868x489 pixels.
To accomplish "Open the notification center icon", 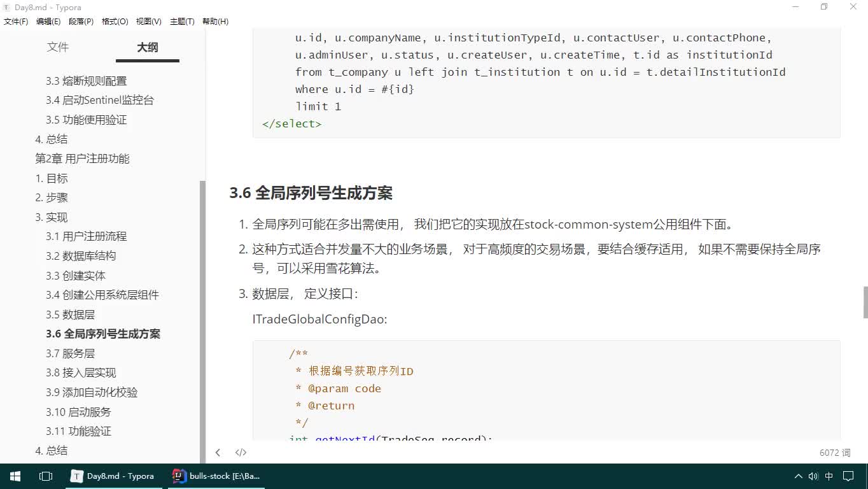I will (849, 476).
